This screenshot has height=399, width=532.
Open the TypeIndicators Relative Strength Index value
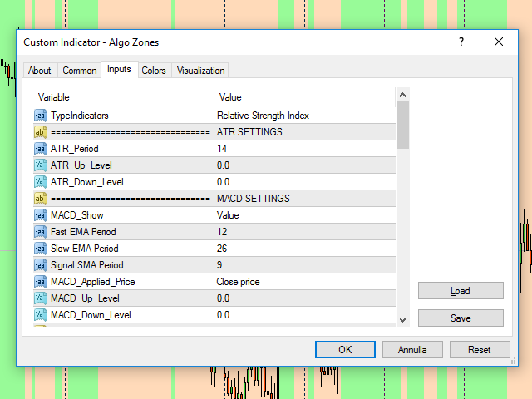tap(303, 116)
